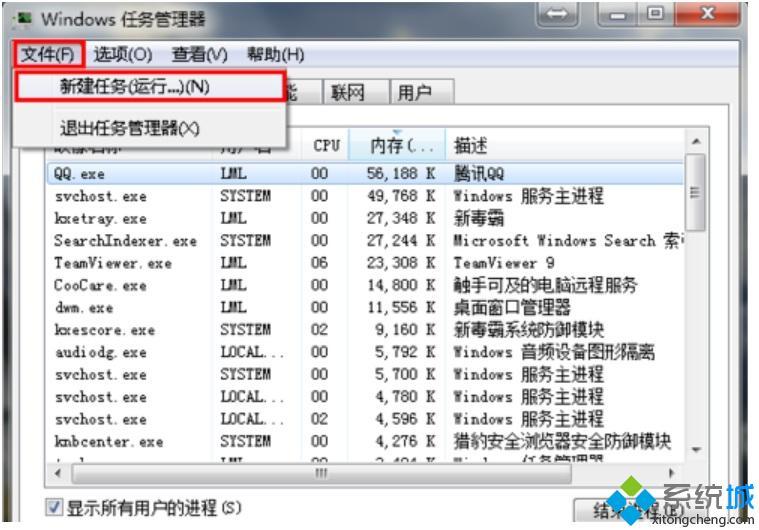Minimize the Task Manager window
759x530 pixels.
617,14
